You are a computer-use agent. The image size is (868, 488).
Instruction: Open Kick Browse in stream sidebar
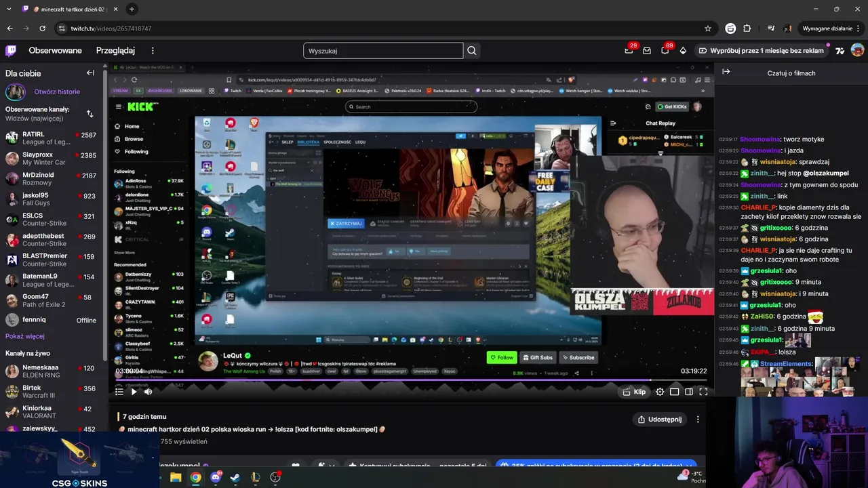(x=128, y=139)
